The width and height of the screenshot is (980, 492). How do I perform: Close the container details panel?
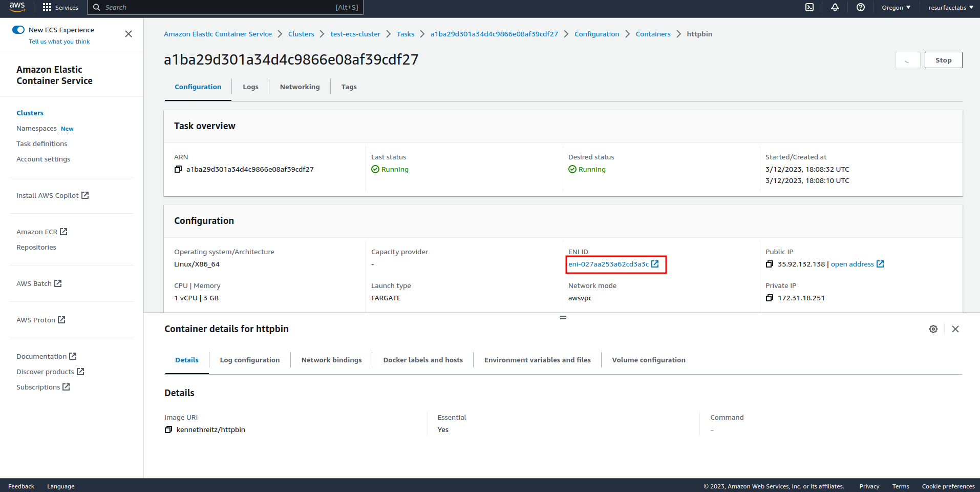point(955,329)
